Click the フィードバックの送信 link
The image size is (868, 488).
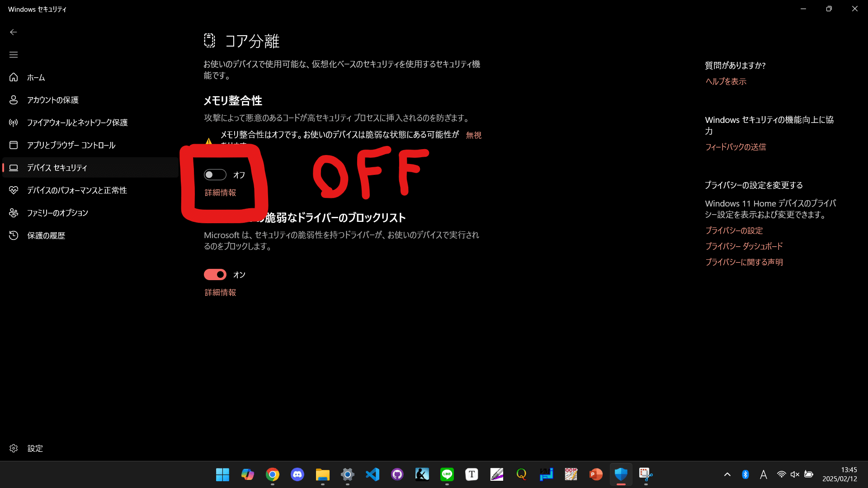[736, 147]
